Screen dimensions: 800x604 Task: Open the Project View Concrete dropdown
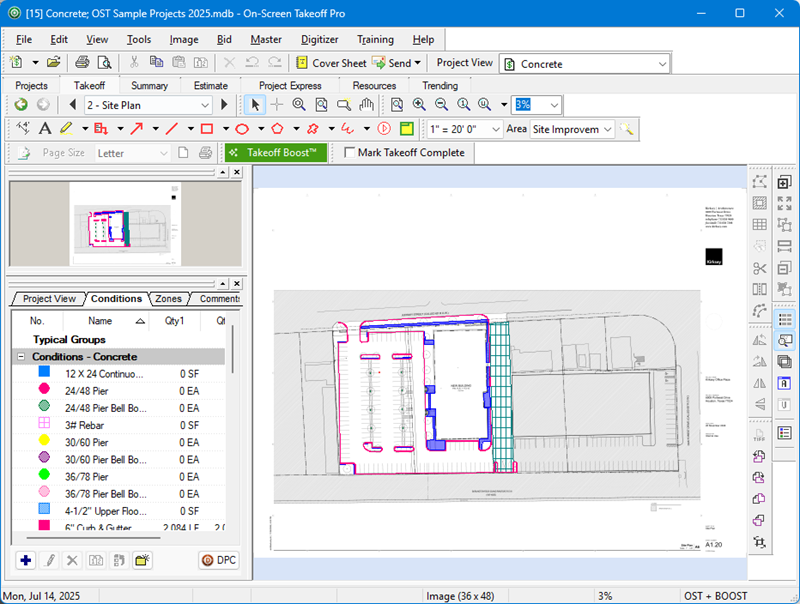point(662,64)
